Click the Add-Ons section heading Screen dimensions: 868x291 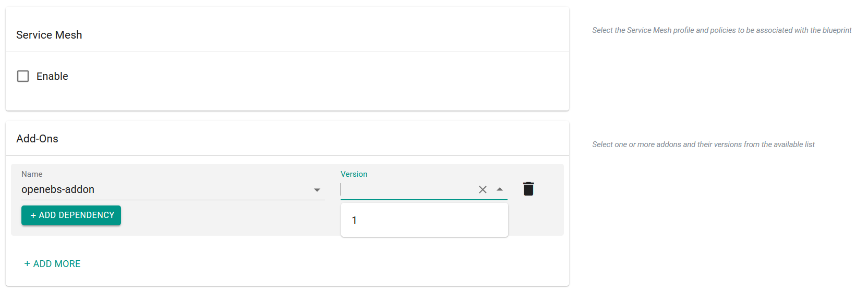pos(37,139)
